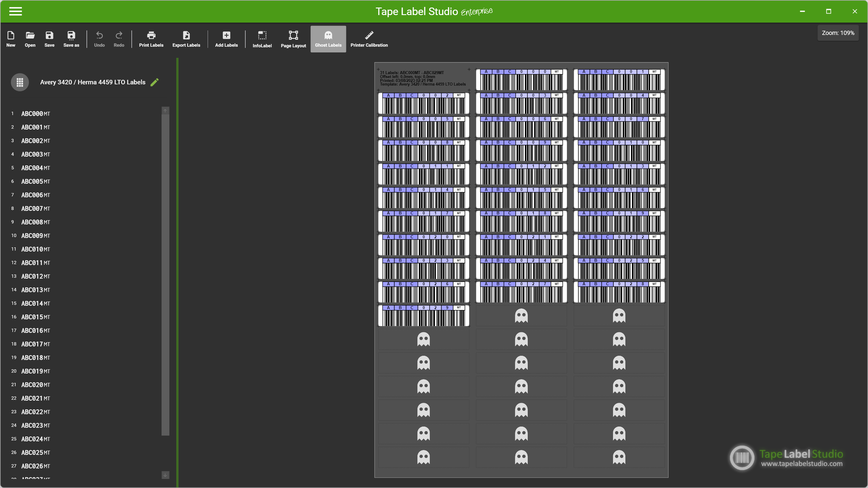868x488 pixels.
Task: Click ghost slot right of label ABC029
Action: click(x=521, y=316)
